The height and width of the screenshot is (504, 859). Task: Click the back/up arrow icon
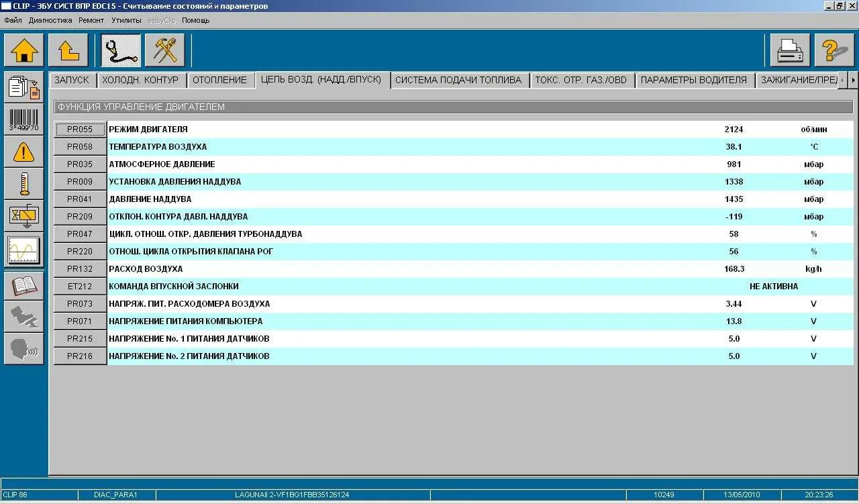pyautogui.click(x=68, y=50)
